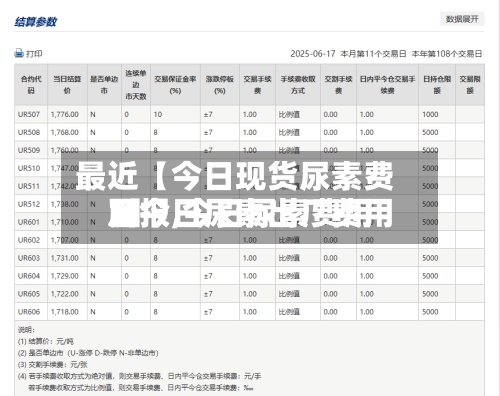The width and height of the screenshot is (500, 396).
Task: Click the 日内平今仓交易手续费 column header
Action: pos(387,85)
